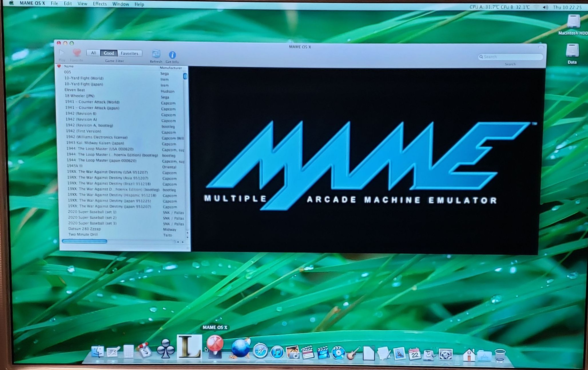Screen dimensions: 588x370
Task: Click the Favorite heart toolbar icon
Action: point(77,53)
